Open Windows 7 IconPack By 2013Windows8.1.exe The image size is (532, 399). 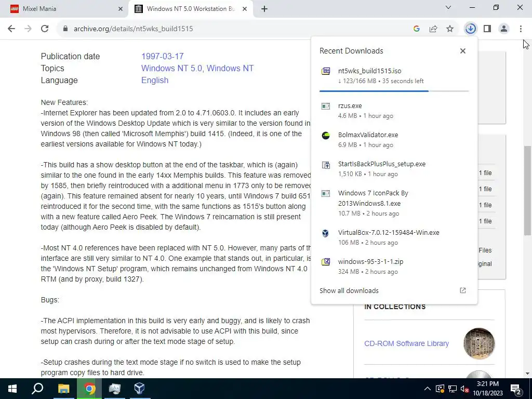point(394,203)
